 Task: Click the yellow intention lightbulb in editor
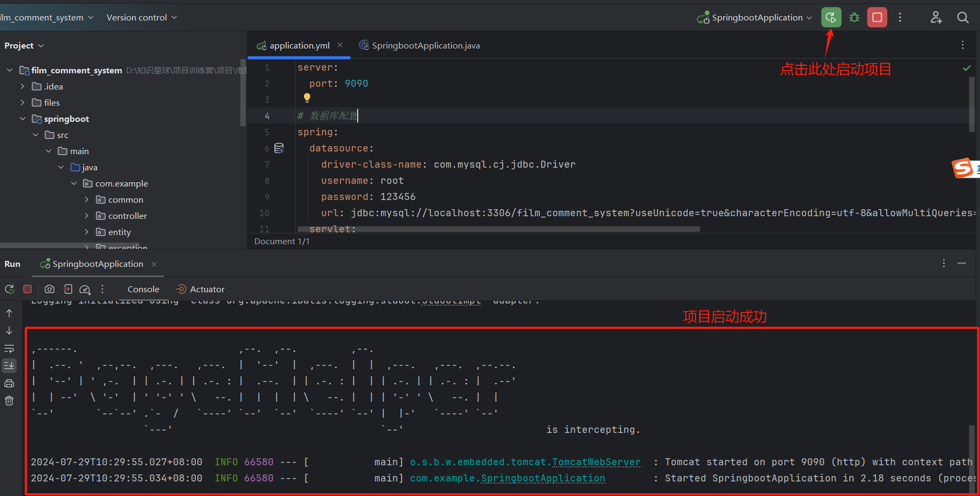(x=307, y=98)
